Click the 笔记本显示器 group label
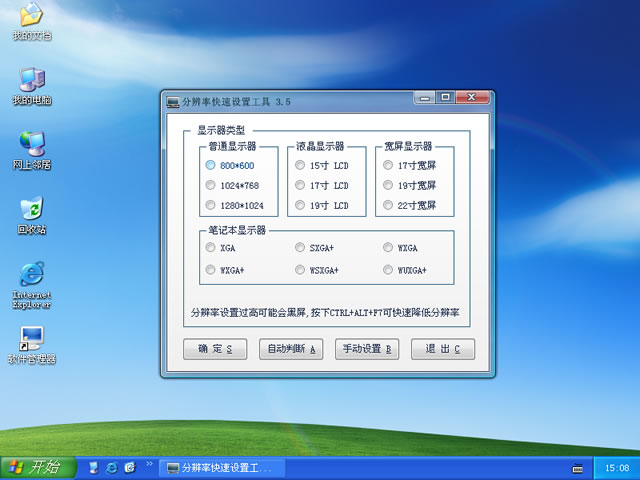640x480 pixels. click(237, 230)
